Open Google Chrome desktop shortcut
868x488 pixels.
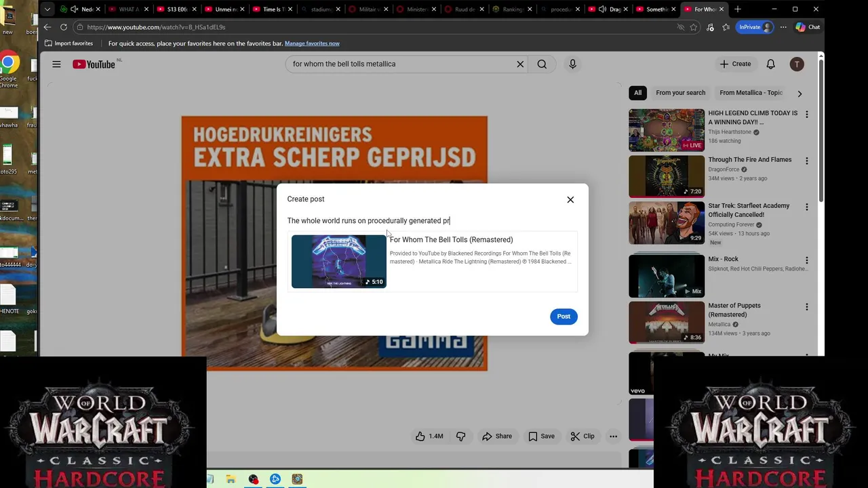pyautogui.click(x=8, y=70)
